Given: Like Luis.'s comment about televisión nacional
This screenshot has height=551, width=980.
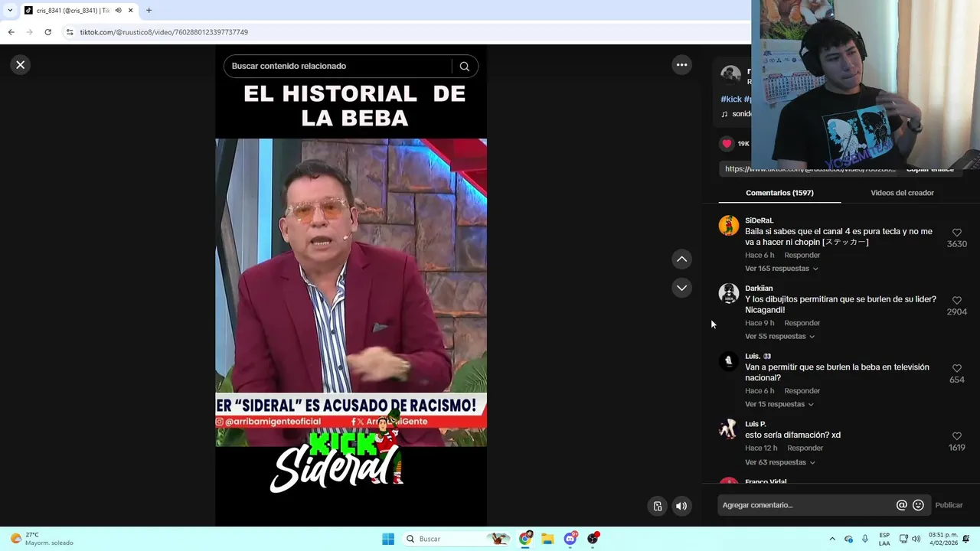Looking at the screenshot, I should click(x=956, y=368).
